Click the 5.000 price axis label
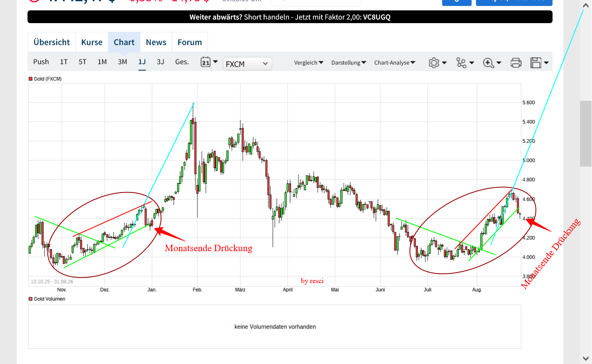 point(529,160)
